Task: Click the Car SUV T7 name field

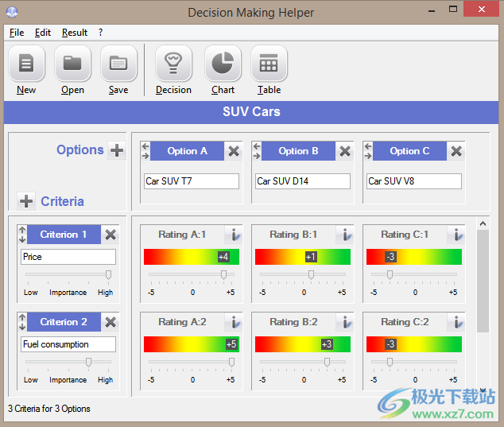Action: click(192, 181)
